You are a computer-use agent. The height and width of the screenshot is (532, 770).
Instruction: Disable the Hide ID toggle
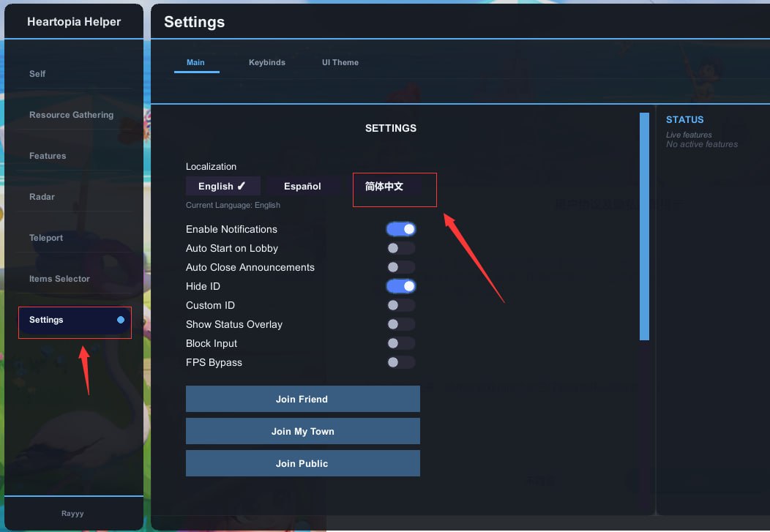(x=401, y=286)
